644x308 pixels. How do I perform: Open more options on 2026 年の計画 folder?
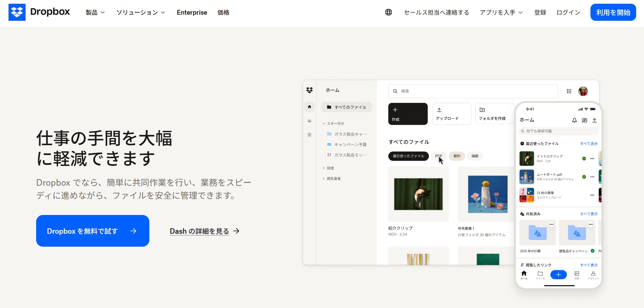point(551,224)
